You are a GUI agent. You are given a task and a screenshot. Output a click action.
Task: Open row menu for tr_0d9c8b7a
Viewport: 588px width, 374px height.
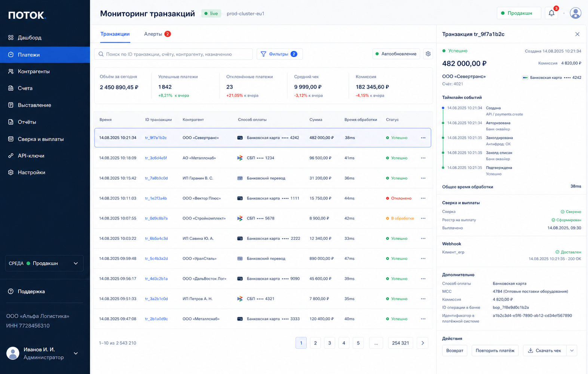click(x=423, y=218)
